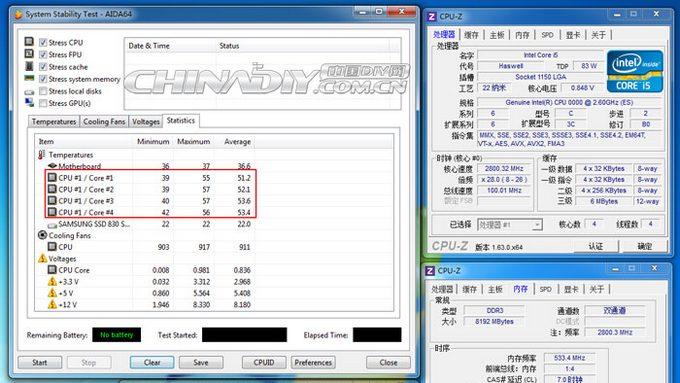680x383 pixels.
Task: Open the Voltages tab
Action: coord(146,122)
